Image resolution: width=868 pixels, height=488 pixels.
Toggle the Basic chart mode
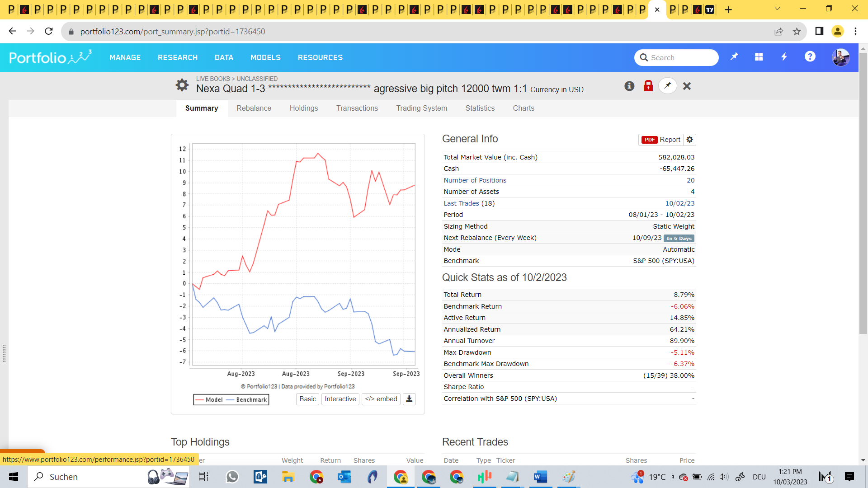click(307, 399)
